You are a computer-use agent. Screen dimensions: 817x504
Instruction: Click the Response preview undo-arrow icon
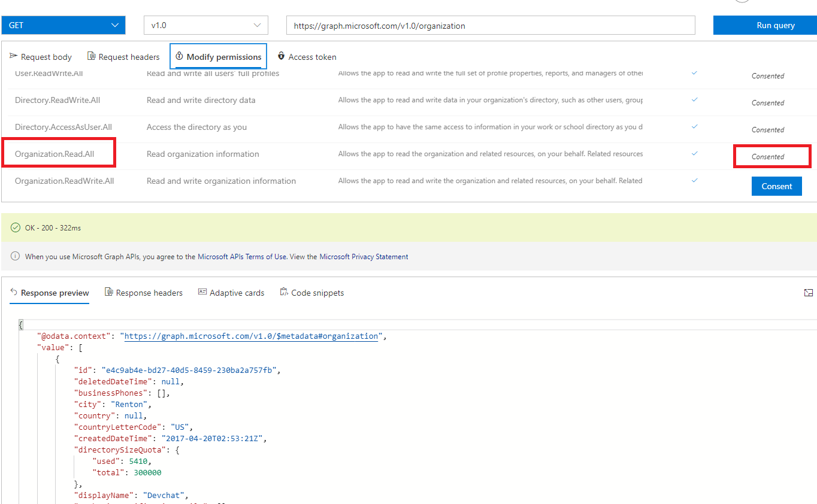[x=14, y=292]
